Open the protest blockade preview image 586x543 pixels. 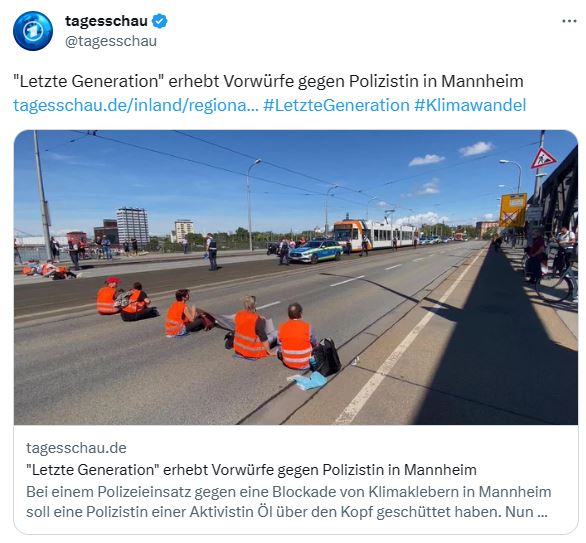(x=296, y=277)
